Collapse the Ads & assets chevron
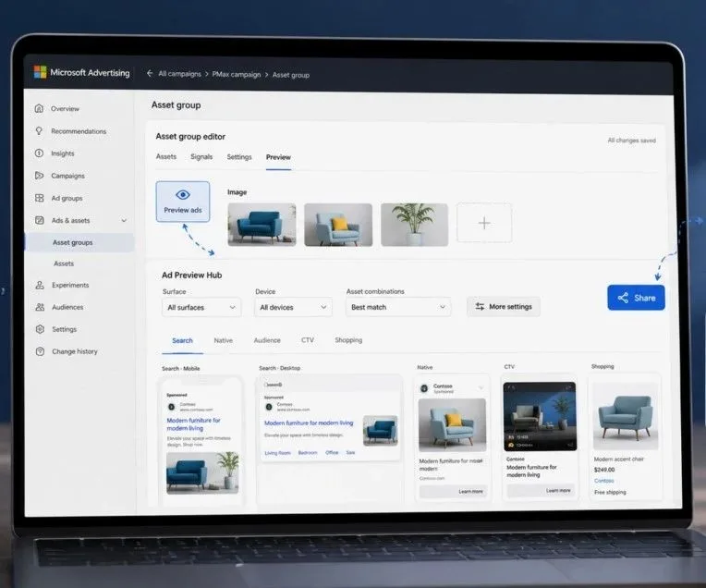Viewport: 706px width, 588px height. [x=124, y=220]
